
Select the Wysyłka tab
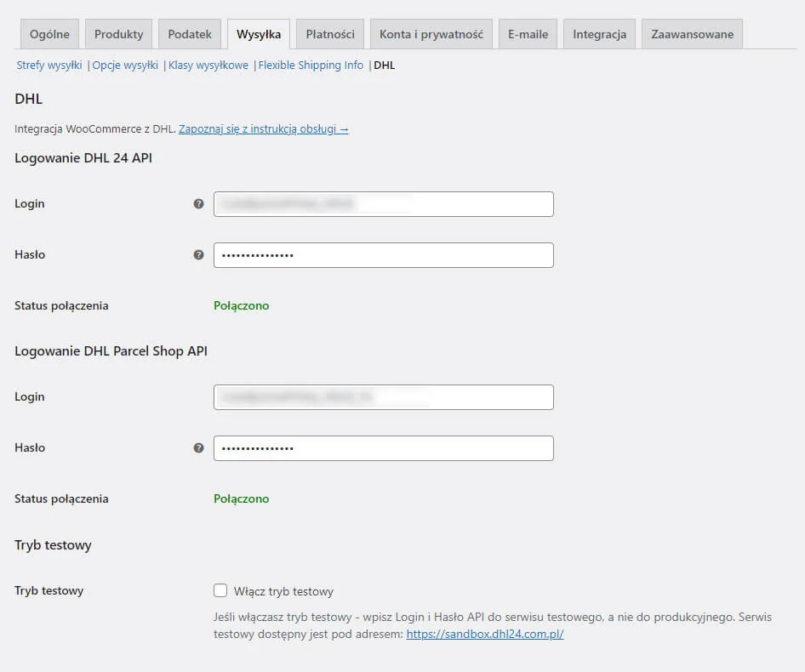point(259,34)
